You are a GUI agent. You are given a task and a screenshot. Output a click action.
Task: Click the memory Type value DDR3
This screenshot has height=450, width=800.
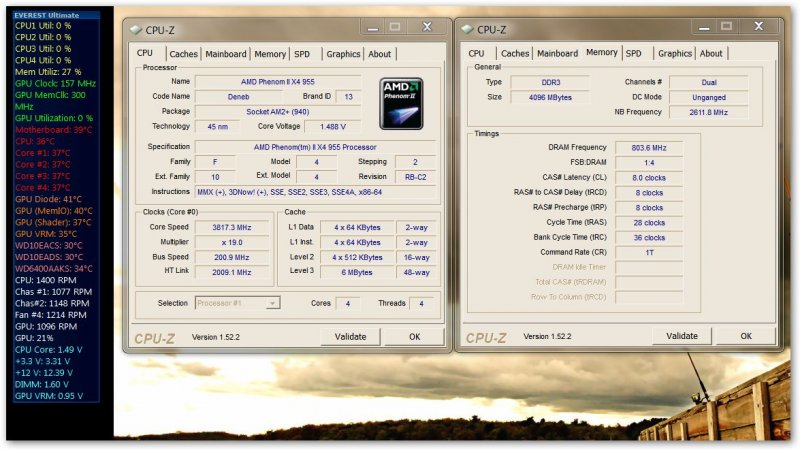551,82
